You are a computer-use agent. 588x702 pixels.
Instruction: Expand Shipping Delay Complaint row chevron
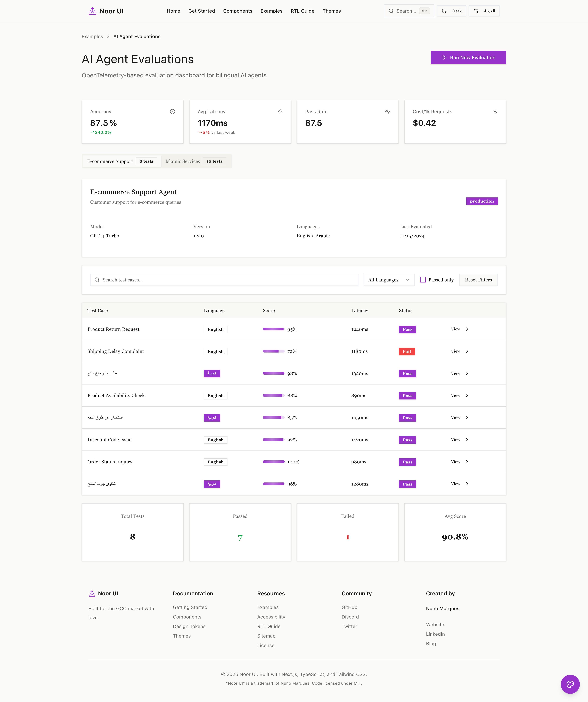click(467, 351)
